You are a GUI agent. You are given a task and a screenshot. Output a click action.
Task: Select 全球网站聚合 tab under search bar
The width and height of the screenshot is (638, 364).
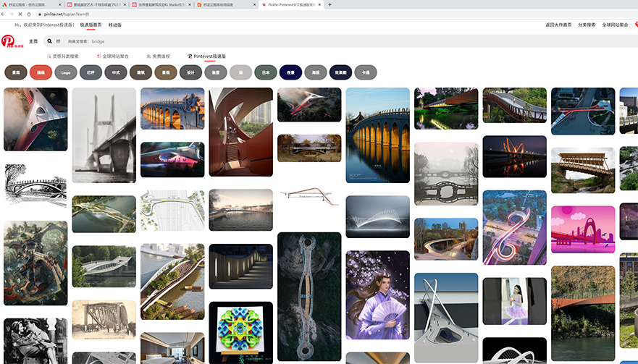[113, 56]
